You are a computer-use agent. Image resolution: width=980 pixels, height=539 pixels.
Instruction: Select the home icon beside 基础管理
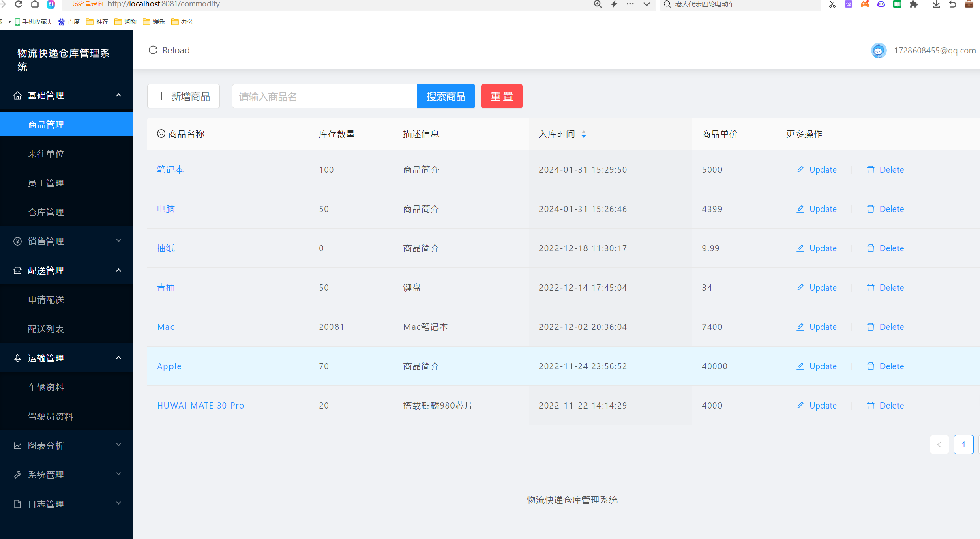(17, 95)
